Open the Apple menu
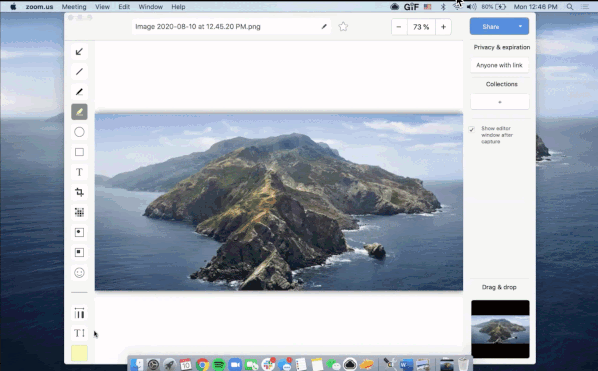The height and width of the screenshot is (371, 598). 13,6
